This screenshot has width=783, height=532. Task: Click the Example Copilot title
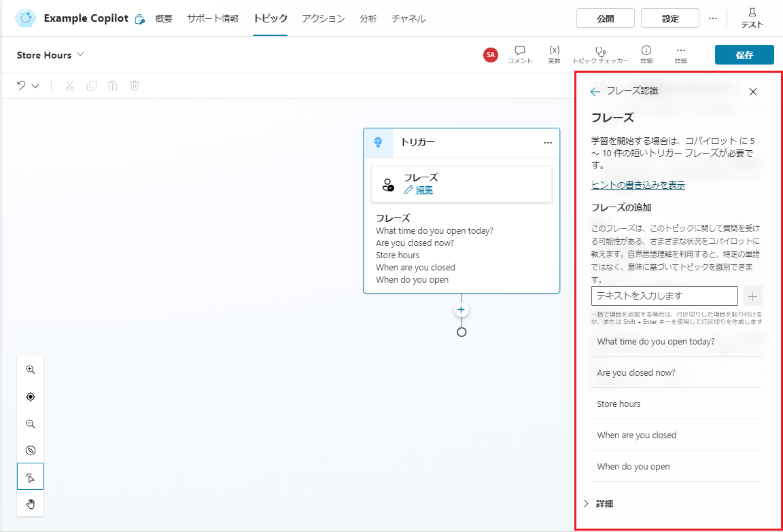[86, 18]
